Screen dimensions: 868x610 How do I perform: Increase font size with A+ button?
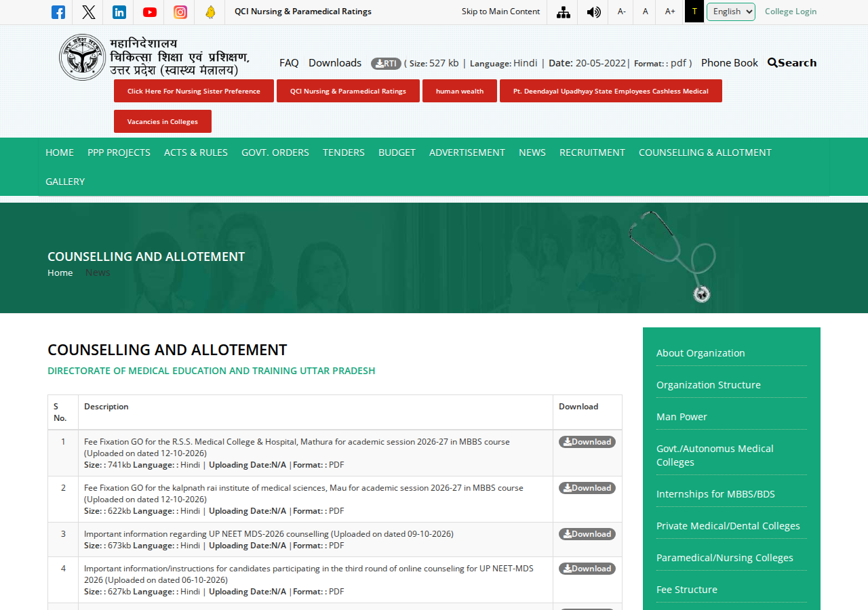click(x=670, y=12)
